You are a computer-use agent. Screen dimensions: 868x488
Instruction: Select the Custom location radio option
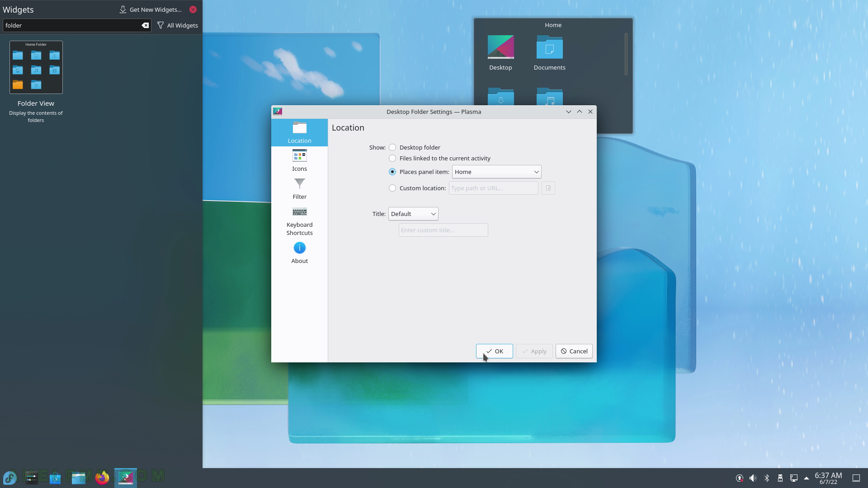click(x=392, y=188)
